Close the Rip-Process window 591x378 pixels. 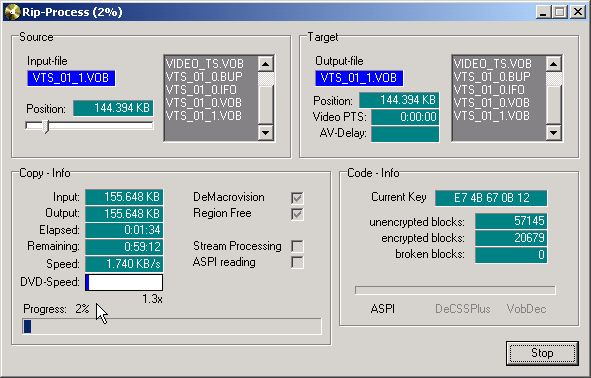[577, 12]
